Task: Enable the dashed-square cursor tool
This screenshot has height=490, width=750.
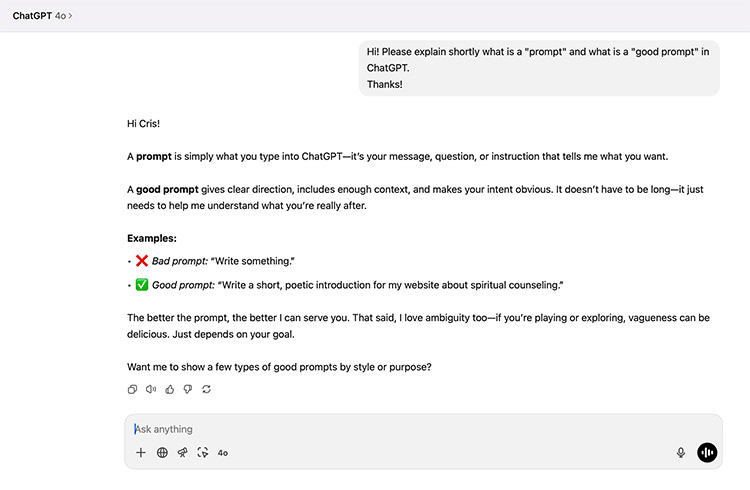Action: pos(203,453)
